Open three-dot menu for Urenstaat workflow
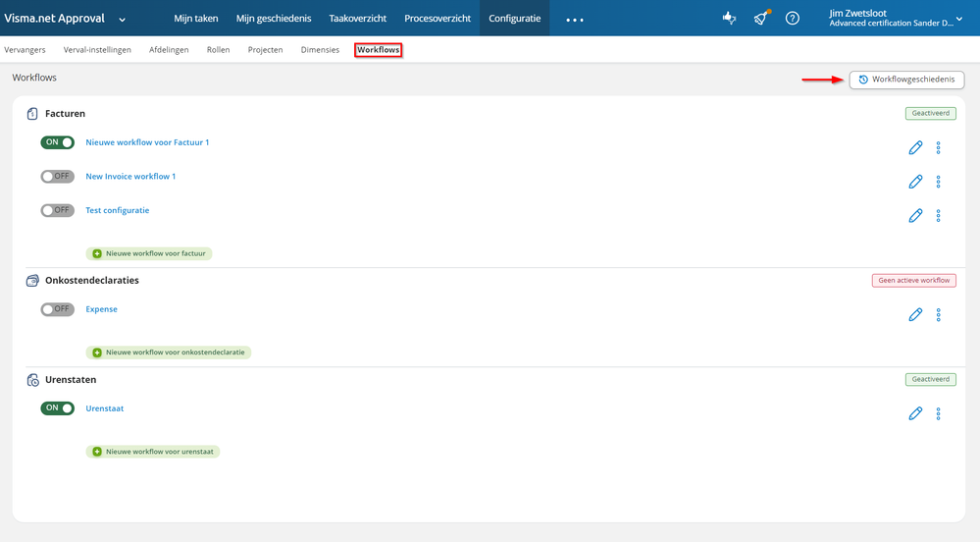Screen dimensions: 980x542 (938, 413)
